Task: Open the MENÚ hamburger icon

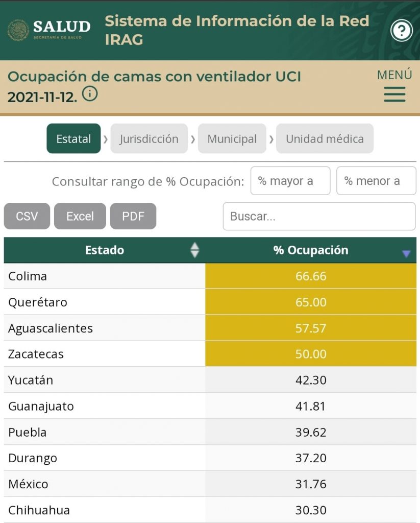Action: pos(394,94)
